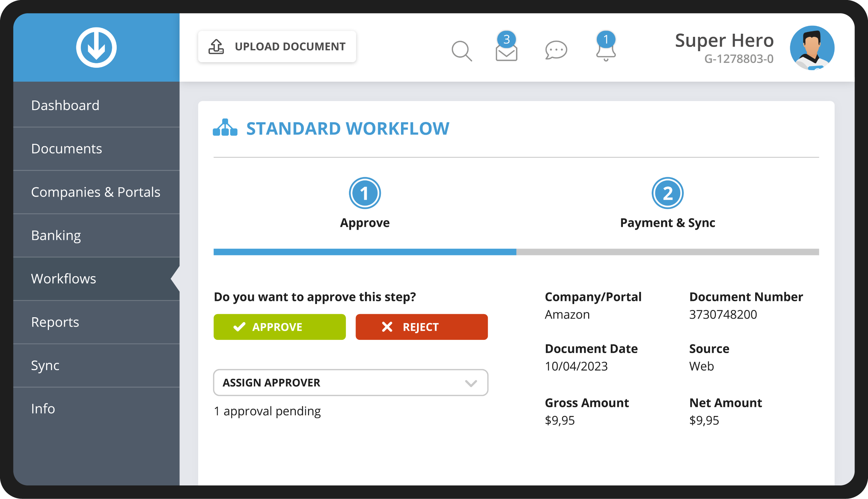Click the Super Hero user name
This screenshot has width=868, height=499.
[724, 41]
